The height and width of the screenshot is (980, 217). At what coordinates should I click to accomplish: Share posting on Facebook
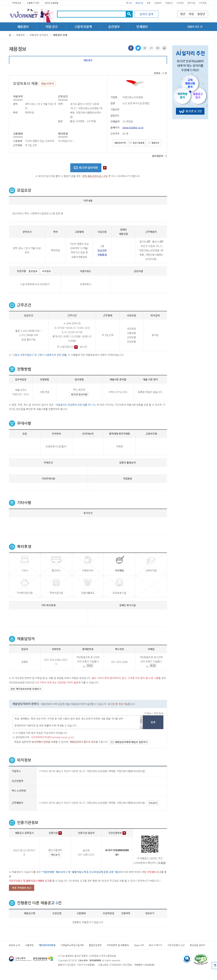[131, 48]
